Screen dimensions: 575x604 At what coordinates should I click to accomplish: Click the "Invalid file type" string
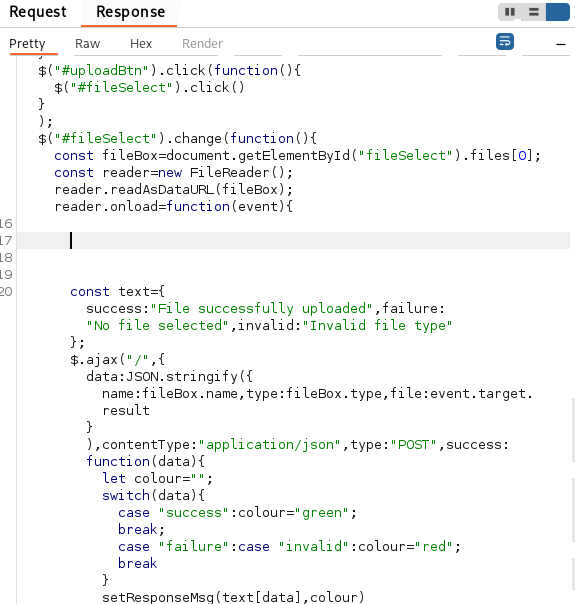tap(377, 325)
